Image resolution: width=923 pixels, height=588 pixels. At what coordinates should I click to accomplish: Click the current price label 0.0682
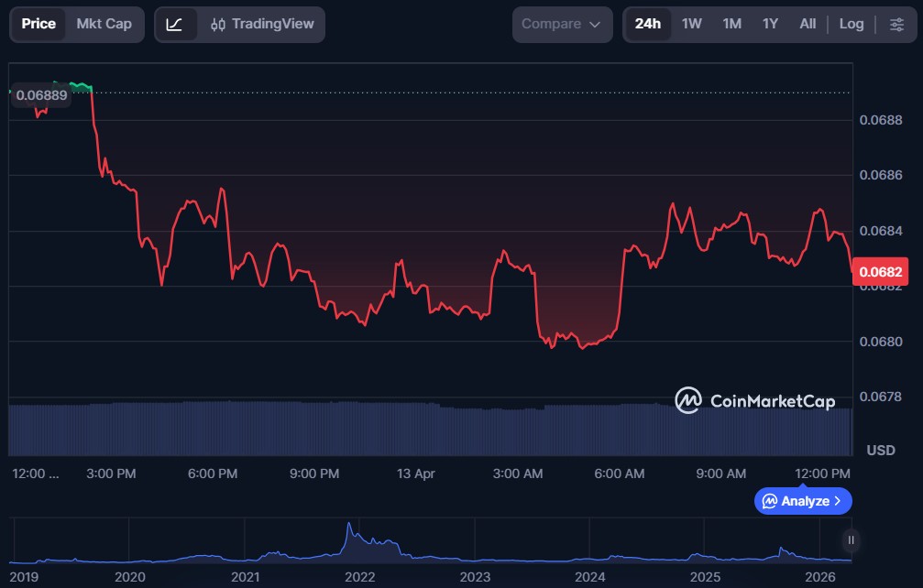click(x=879, y=271)
